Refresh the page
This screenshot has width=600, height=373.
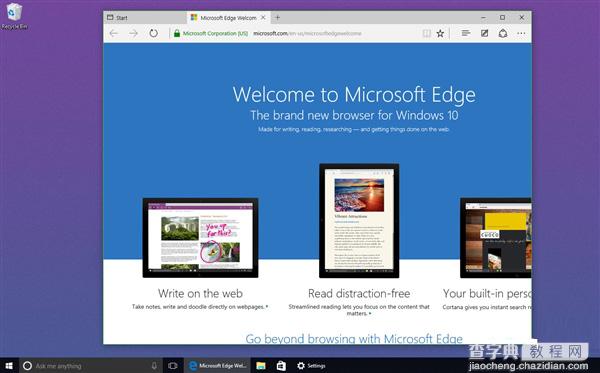tap(153, 33)
